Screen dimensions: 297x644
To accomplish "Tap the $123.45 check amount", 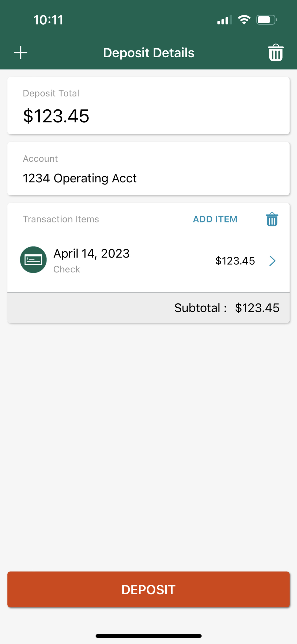I will (235, 261).
